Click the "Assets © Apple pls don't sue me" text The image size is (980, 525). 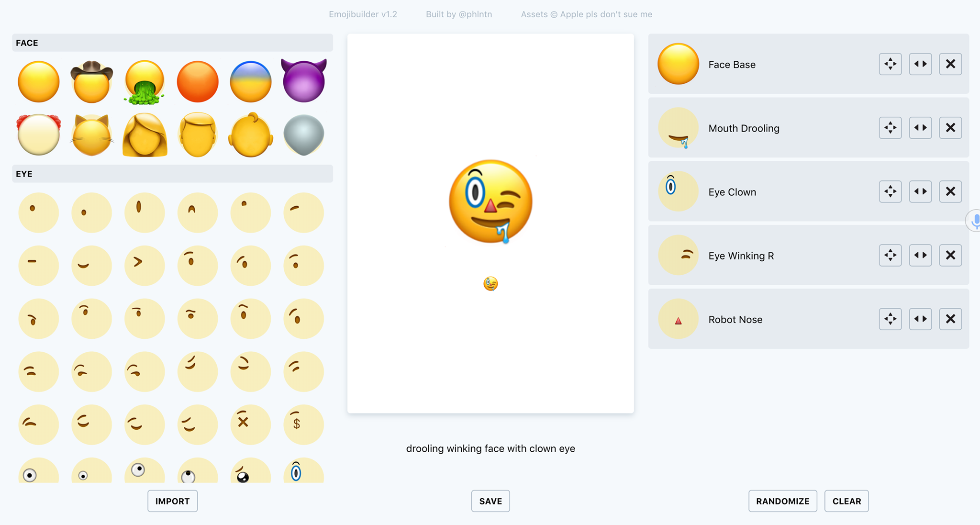586,14
